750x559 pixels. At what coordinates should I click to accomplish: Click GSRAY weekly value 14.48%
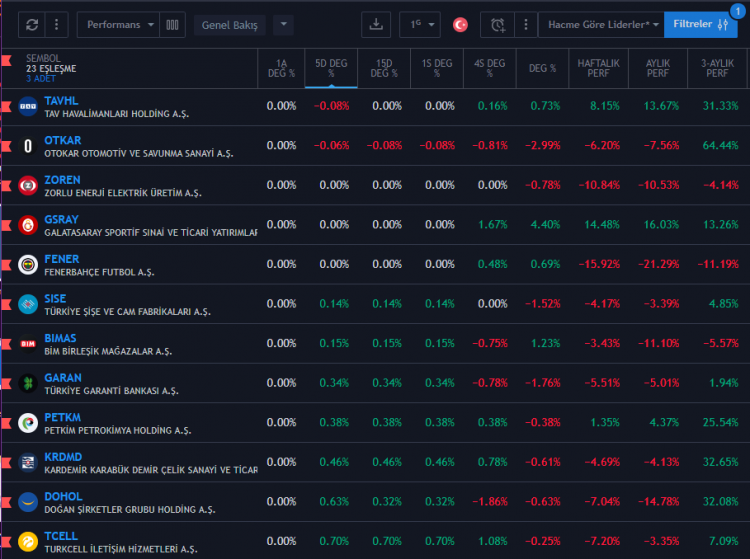tap(602, 224)
